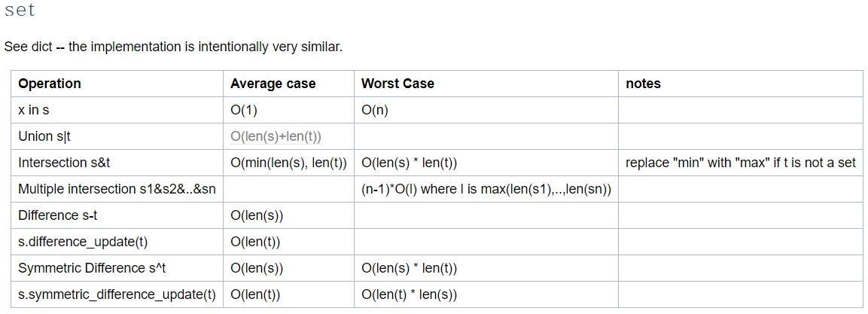The height and width of the screenshot is (314, 868).
Task: Click the "Union s|t" operation cell
Action: [46, 136]
